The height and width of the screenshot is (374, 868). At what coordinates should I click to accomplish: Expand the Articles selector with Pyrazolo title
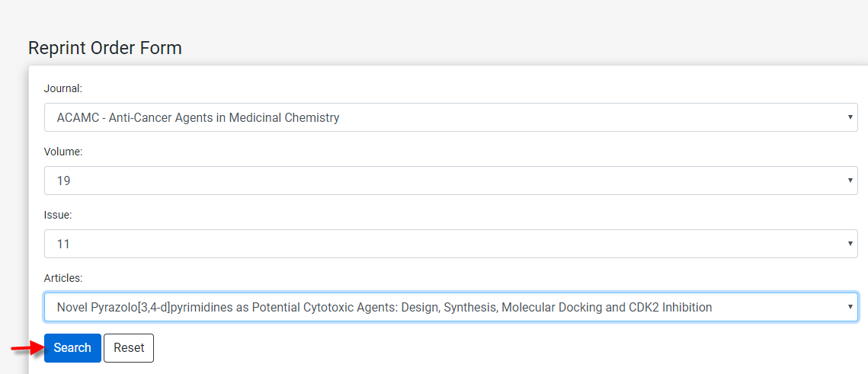point(451,307)
